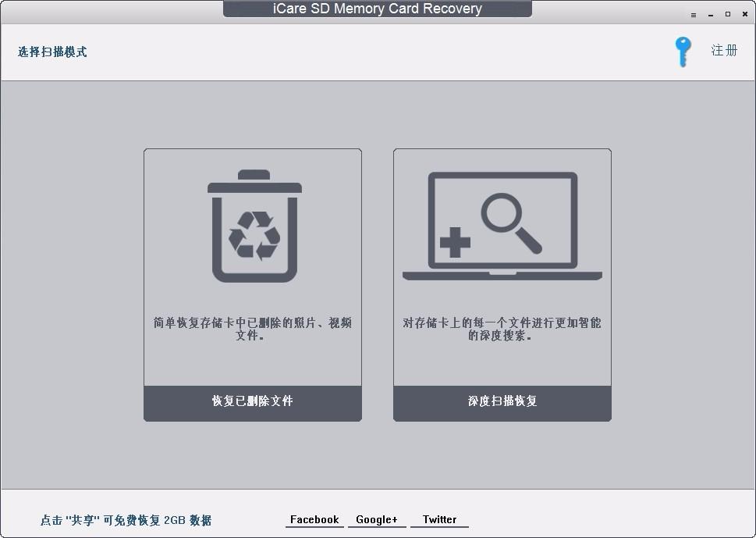Click the text 简单恢复存储卡中已删除的照片、视频文件
The width and height of the screenshot is (756, 538).
(253, 329)
